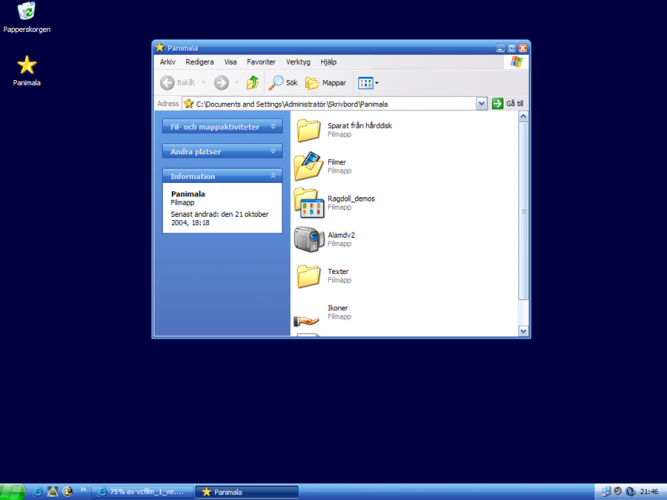Open the Papperskorgen recycle bin on desktop
Viewport: 667px width, 500px height.
pos(27,12)
